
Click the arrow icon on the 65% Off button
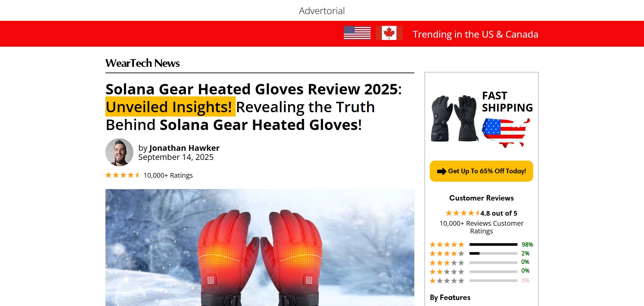point(442,171)
